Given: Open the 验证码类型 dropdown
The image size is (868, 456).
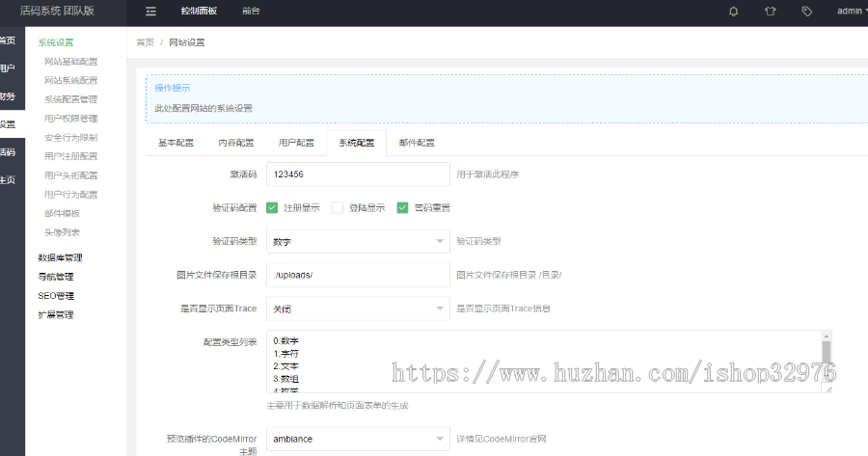Looking at the screenshot, I should (358, 241).
